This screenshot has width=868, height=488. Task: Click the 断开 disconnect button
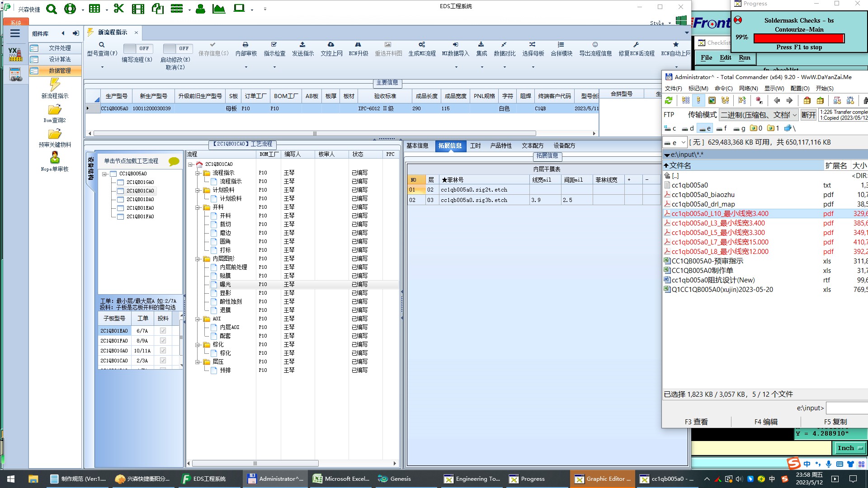tap(808, 115)
